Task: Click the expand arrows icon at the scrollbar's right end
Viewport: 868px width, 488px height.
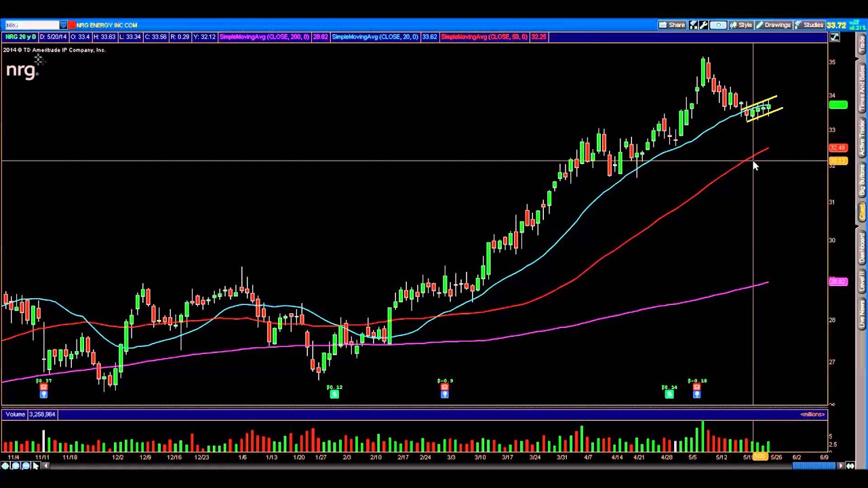Action: click(x=850, y=466)
